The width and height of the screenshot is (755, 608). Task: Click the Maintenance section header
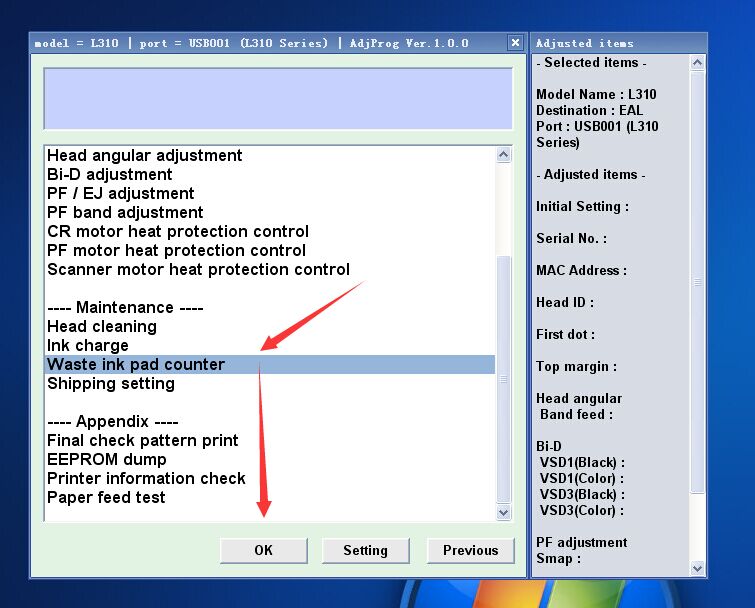coord(125,308)
